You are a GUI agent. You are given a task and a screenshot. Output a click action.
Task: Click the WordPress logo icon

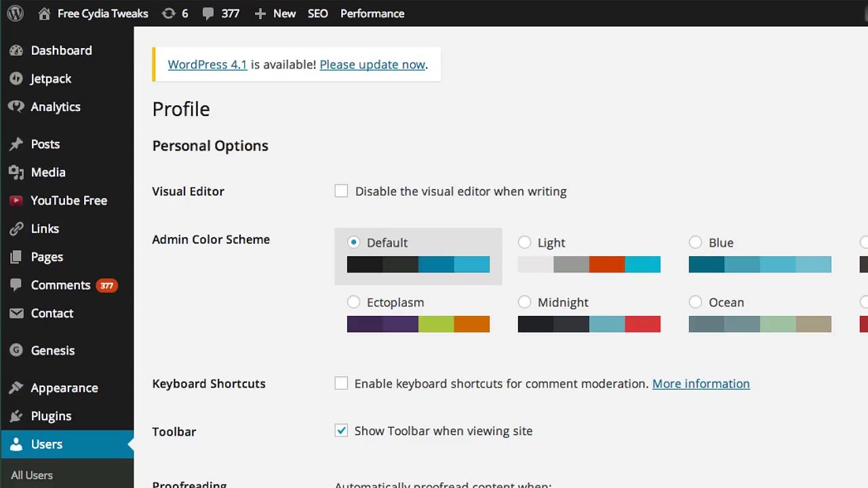(x=15, y=14)
